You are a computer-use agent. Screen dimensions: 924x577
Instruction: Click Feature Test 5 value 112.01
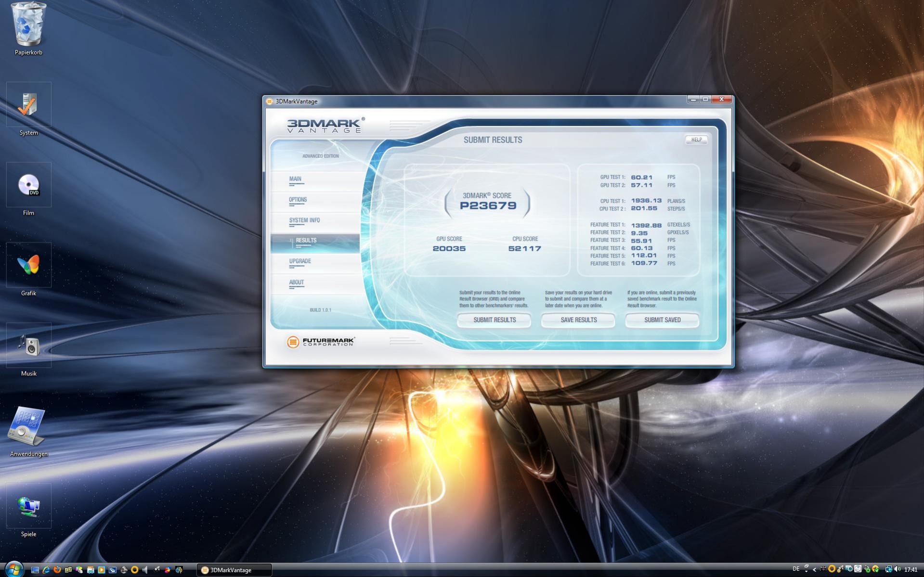(644, 256)
